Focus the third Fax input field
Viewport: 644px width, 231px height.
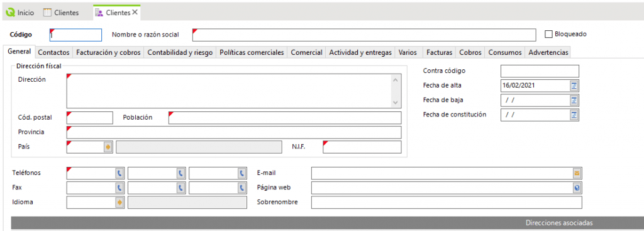214,188
